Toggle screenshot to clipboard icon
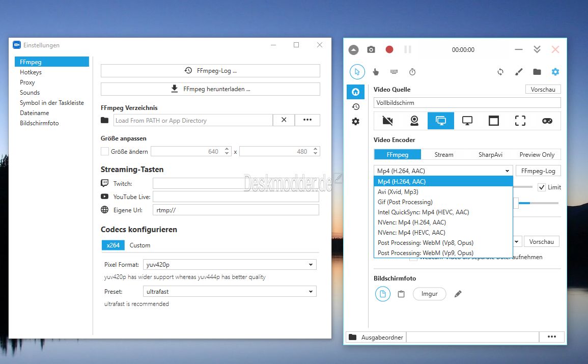Screen dimensions: 588x364 coord(401,294)
